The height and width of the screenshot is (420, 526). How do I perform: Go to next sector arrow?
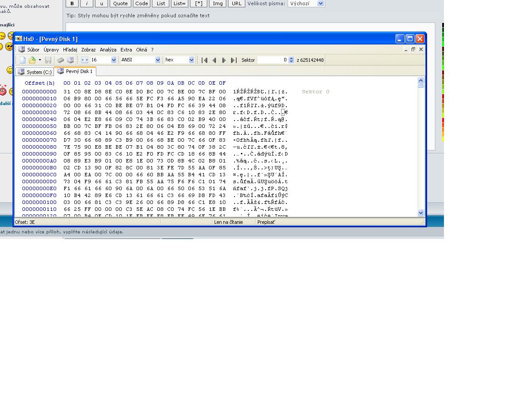click(224, 60)
